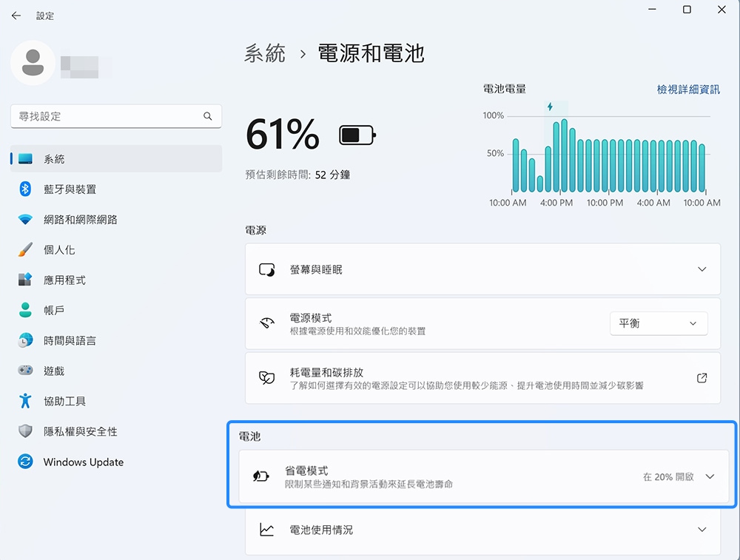Click the battery usage chart icon
Screen dimensions: 740x560
click(x=266, y=530)
